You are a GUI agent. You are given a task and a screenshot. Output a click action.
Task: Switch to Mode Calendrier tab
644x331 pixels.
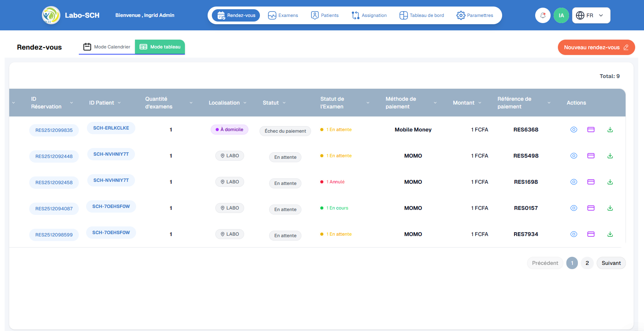[x=107, y=47]
